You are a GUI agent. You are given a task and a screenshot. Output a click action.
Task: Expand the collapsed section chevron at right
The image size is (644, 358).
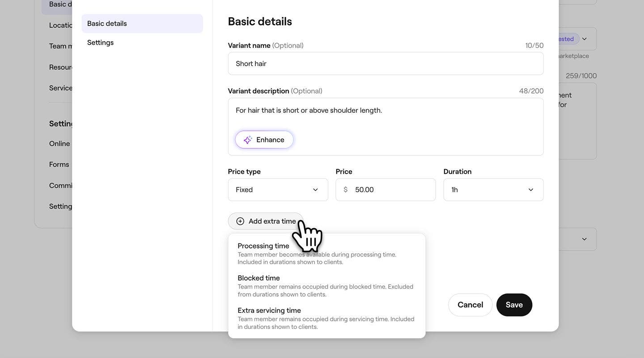[584, 239]
